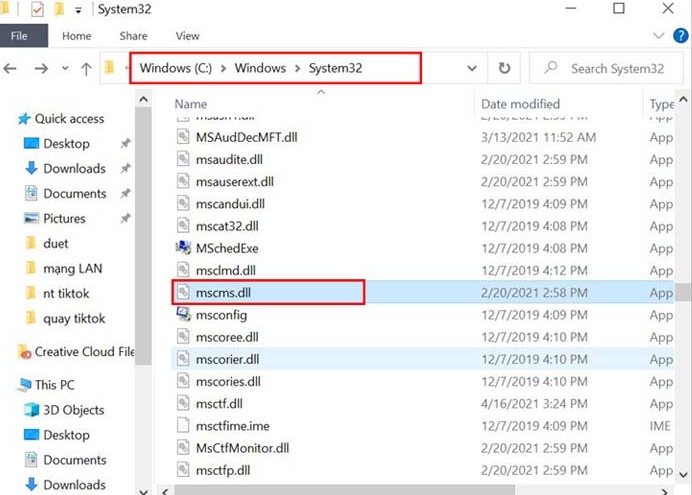692x495 pixels.
Task: Expand the ribbon with the chevron
Action: tap(658, 36)
